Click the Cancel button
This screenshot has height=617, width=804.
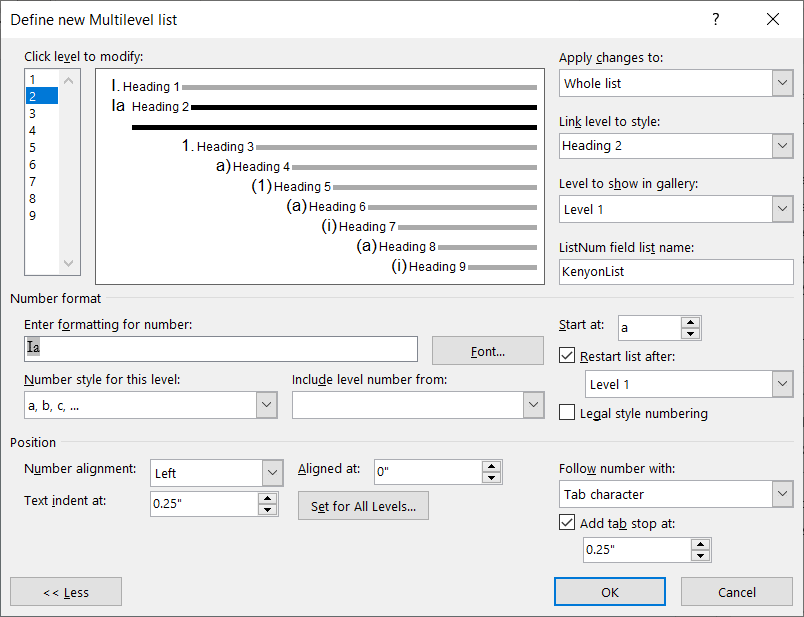pos(737,592)
